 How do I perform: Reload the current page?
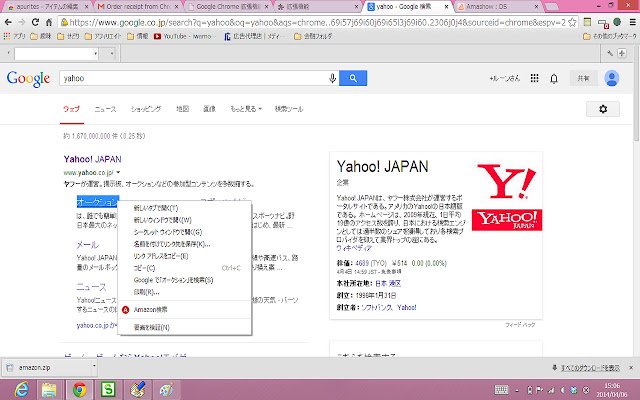coord(36,22)
